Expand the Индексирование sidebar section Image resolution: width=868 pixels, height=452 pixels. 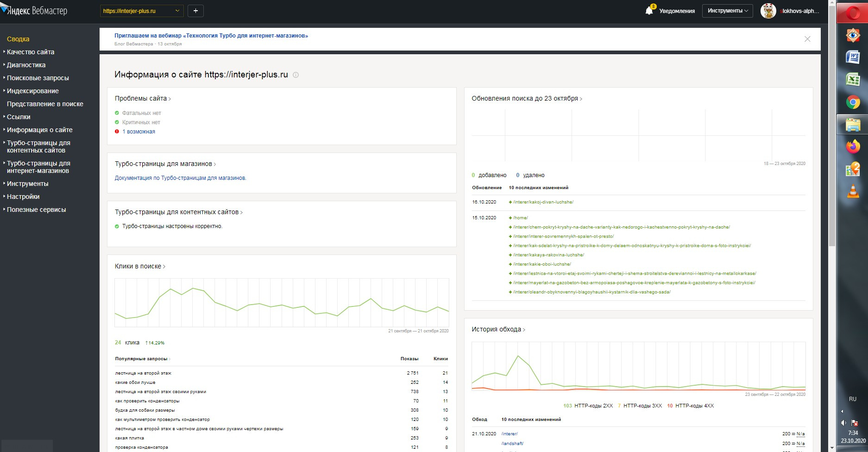(x=33, y=91)
